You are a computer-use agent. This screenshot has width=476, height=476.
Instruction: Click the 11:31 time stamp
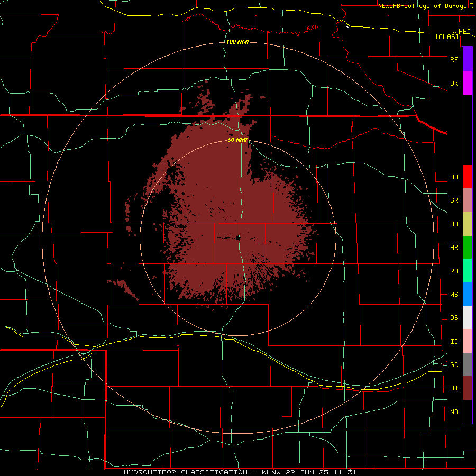344,472
